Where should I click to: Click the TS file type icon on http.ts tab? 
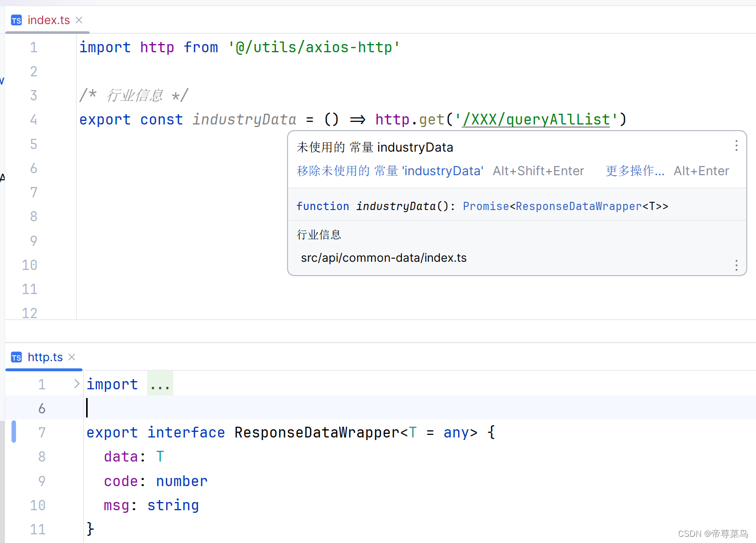pyautogui.click(x=16, y=357)
